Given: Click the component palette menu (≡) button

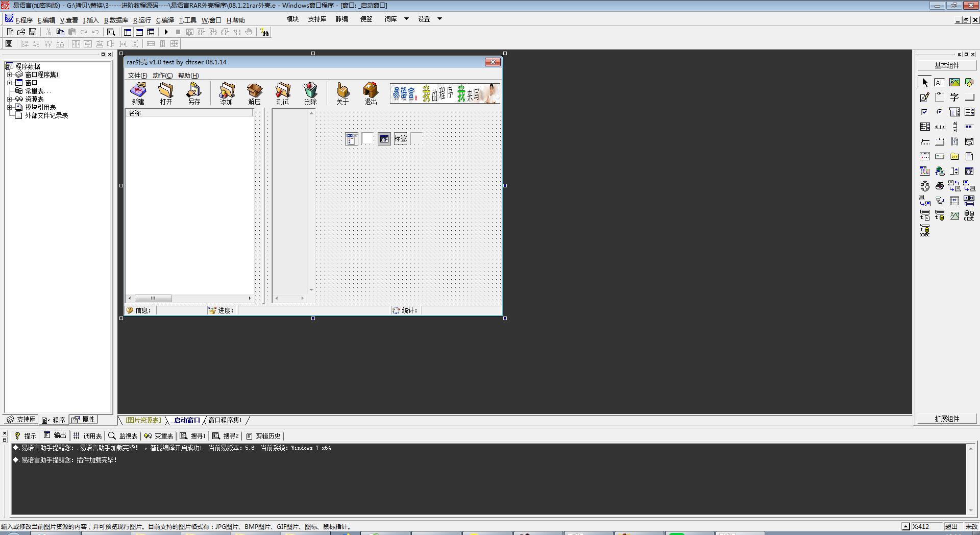Looking at the screenshot, I should click(x=959, y=54).
